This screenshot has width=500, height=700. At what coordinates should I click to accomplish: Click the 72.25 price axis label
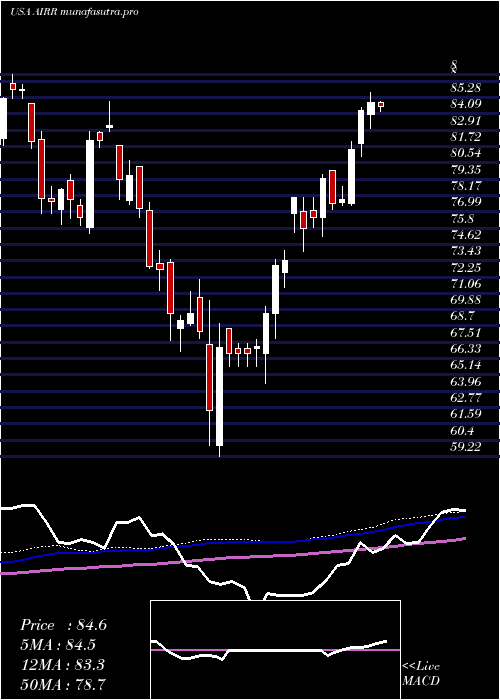point(466,267)
